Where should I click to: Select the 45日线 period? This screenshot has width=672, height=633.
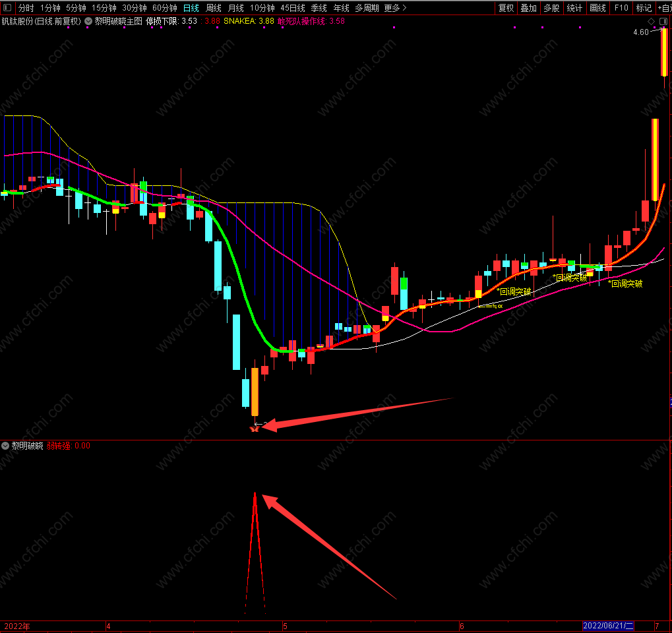[293, 8]
